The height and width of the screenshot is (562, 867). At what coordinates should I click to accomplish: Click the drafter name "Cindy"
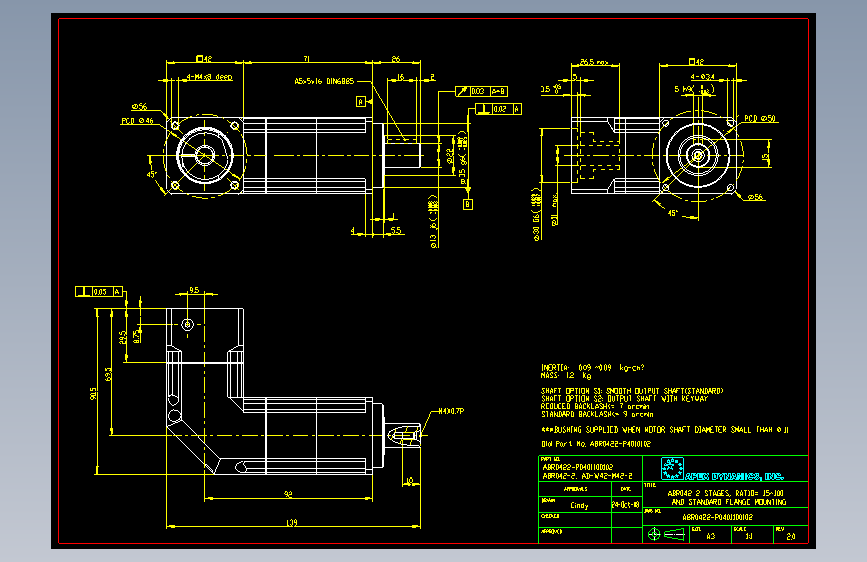point(579,505)
